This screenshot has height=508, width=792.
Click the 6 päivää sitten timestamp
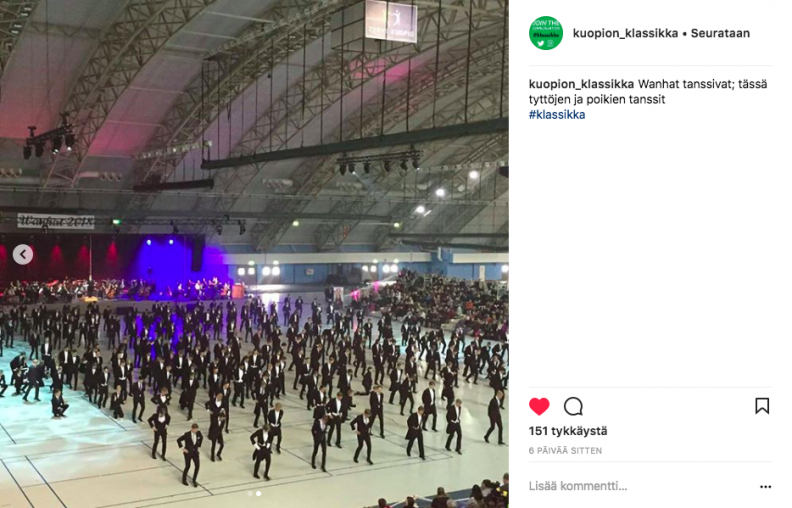[x=565, y=450]
